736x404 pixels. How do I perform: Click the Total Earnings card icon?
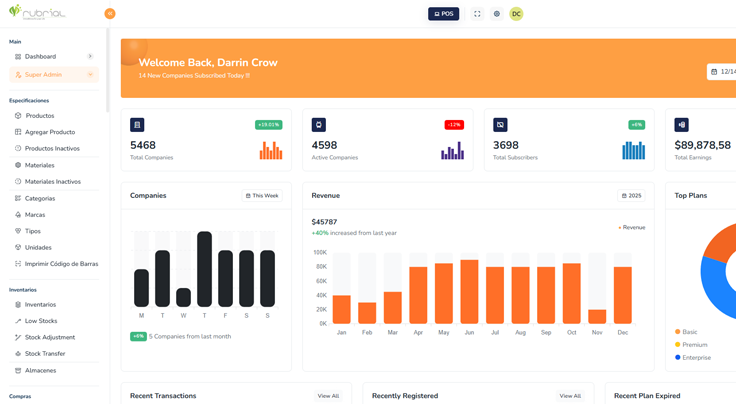(x=681, y=125)
